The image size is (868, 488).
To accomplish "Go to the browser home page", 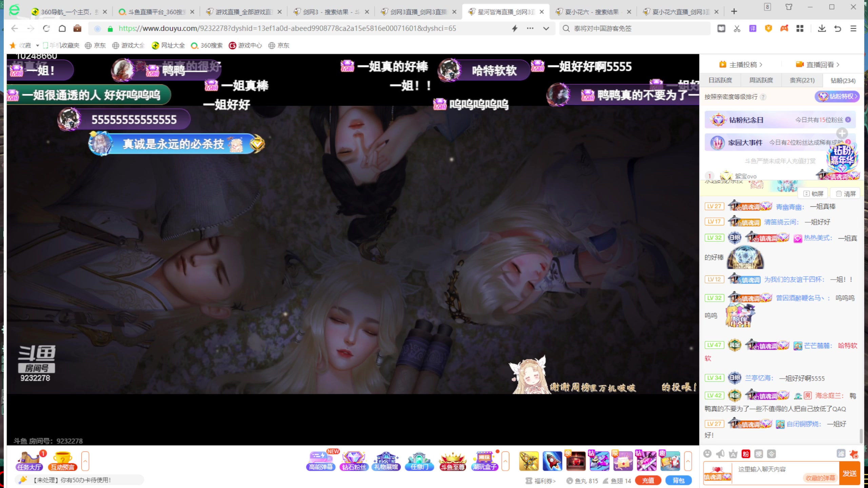I will (62, 28).
